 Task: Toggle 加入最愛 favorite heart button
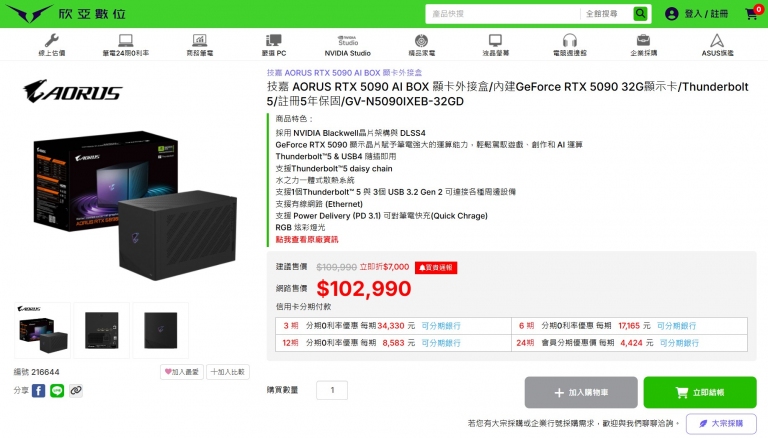[182, 372]
